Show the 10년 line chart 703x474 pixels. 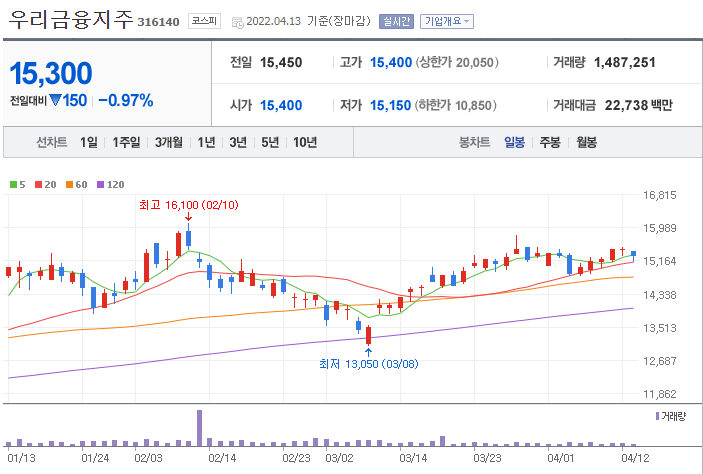pos(305,143)
